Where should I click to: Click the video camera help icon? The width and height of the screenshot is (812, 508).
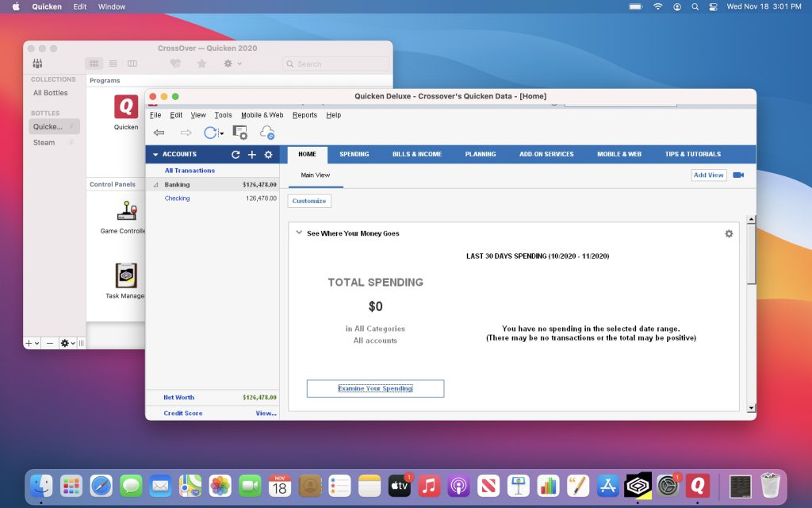tap(738, 175)
